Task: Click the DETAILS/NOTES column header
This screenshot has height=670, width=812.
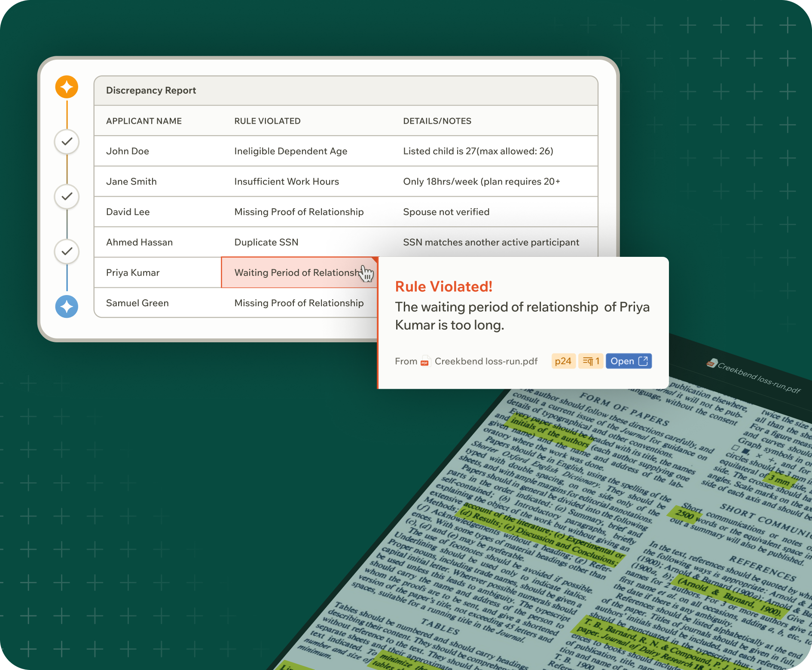Action: 437,121
